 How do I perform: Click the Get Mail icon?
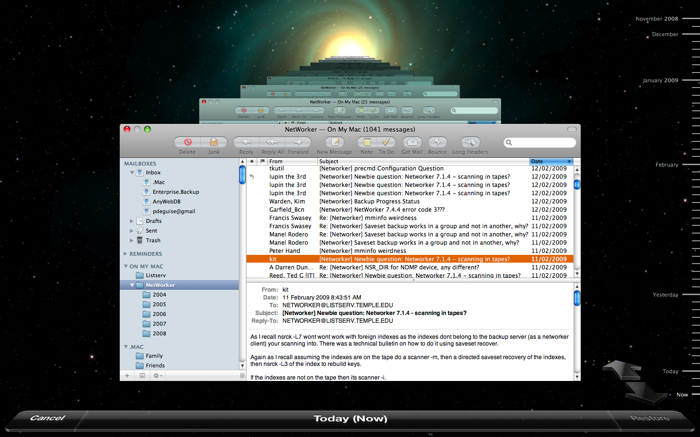tap(412, 142)
